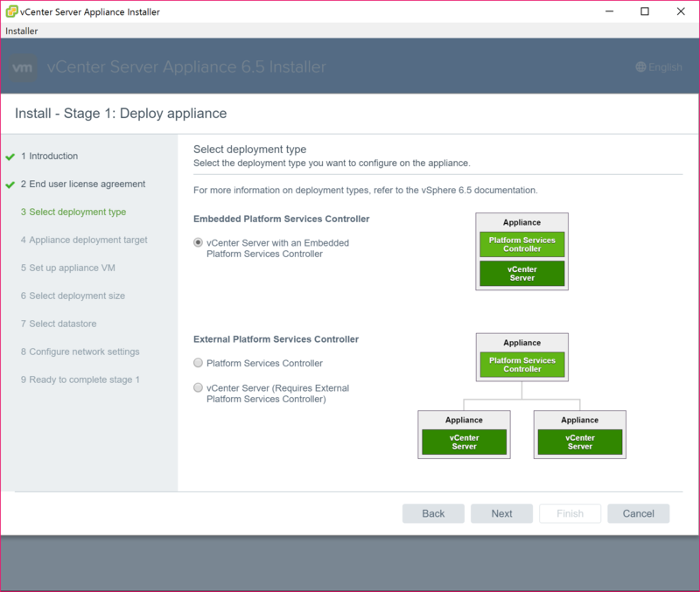Image resolution: width=700 pixels, height=592 pixels.
Task: Open step 7 Select datastore
Action: coord(59,324)
